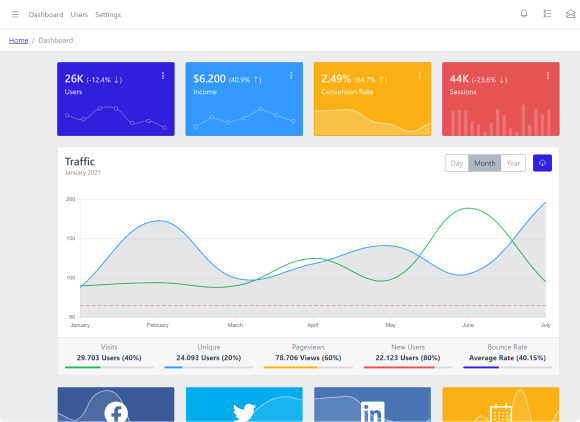Click the 22.123 Users (80%) value
Viewport: 580px width, 422px height.
coord(408,358)
